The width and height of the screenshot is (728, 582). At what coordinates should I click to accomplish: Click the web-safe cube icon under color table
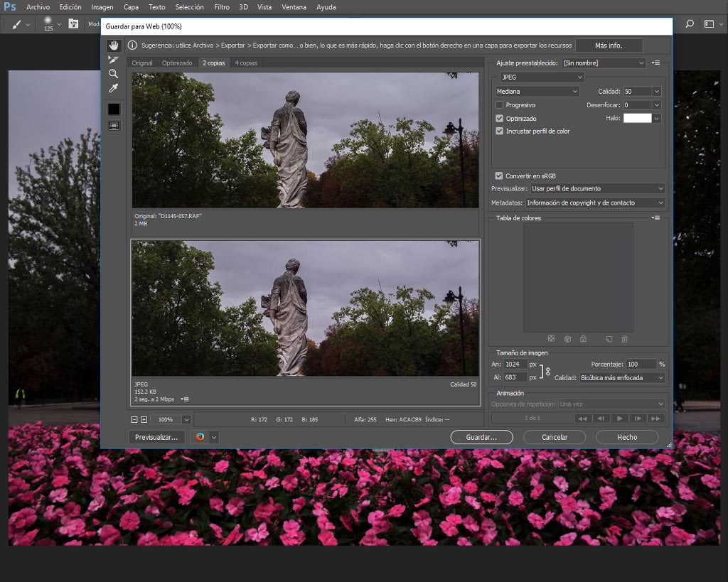567,339
